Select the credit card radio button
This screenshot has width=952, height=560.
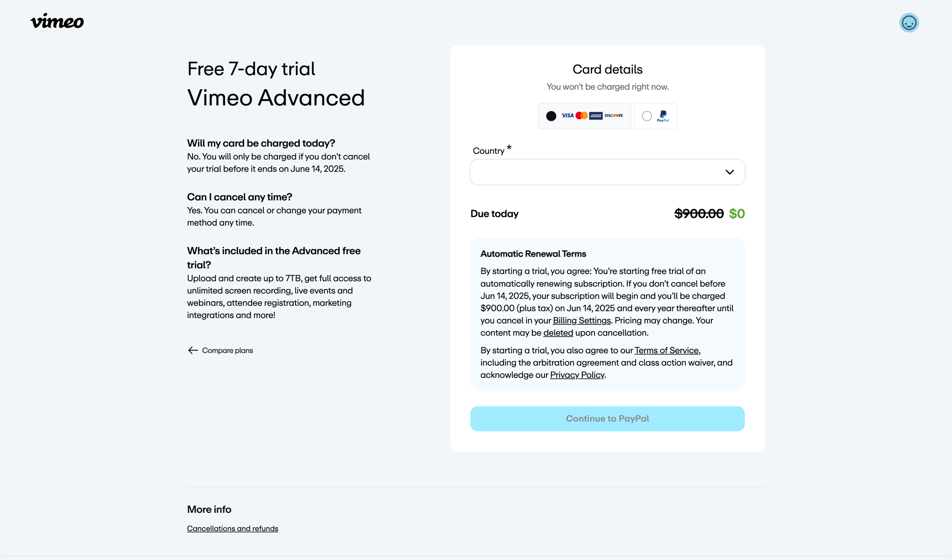(551, 116)
